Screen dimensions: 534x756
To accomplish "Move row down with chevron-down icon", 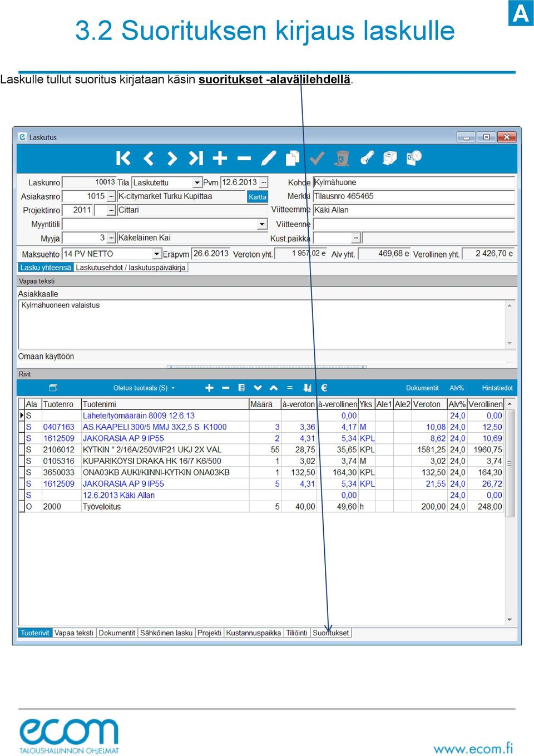I will click(x=258, y=388).
